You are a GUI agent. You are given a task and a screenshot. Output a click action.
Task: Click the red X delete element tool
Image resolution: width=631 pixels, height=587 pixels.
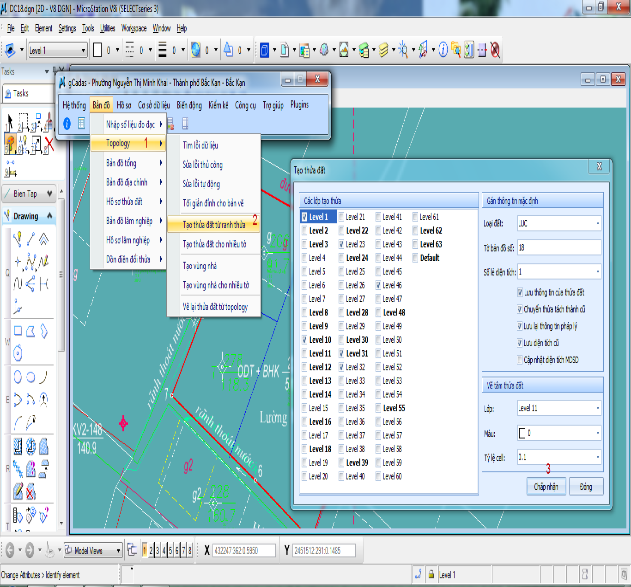point(48,146)
